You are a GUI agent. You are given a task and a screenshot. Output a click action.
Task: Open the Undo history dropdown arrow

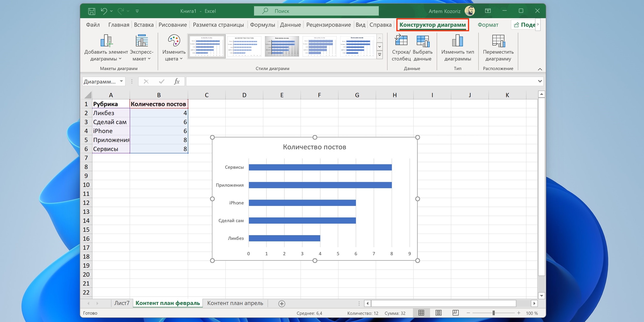click(x=111, y=11)
